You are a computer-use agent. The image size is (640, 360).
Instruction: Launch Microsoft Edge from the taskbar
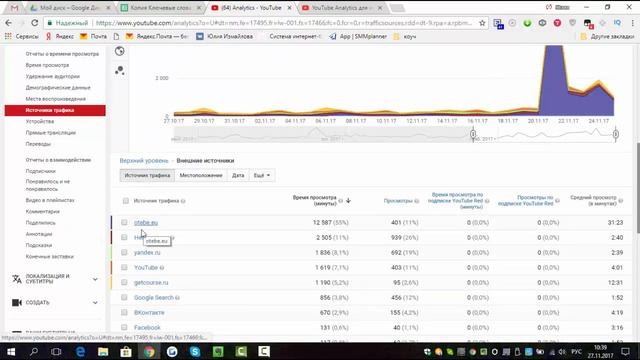point(80,351)
